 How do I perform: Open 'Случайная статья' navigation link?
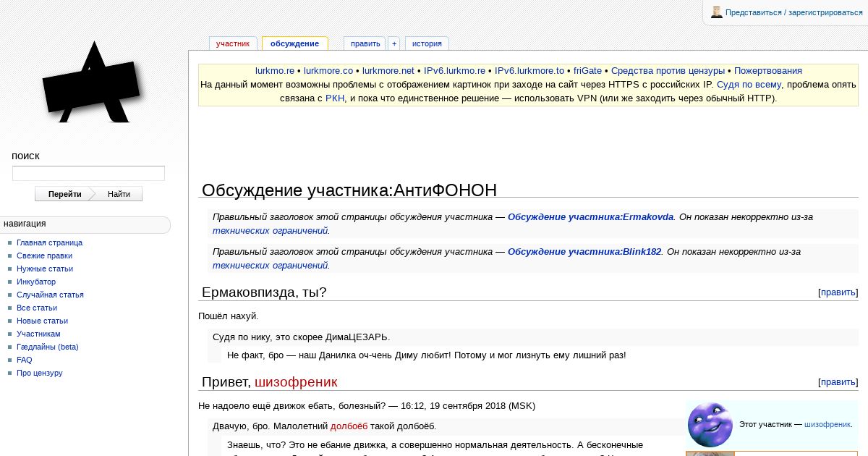click(x=50, y=295)
